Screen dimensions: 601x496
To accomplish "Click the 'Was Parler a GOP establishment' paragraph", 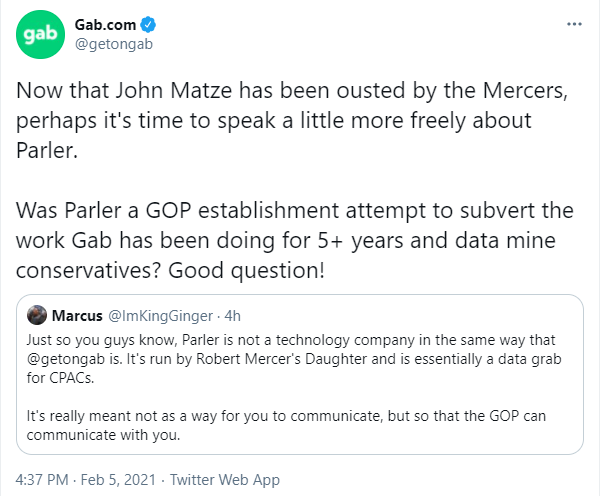I will tap(294, 240).
